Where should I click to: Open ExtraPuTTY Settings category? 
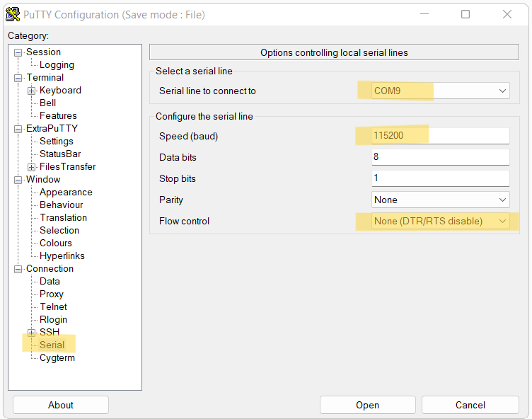57,142
